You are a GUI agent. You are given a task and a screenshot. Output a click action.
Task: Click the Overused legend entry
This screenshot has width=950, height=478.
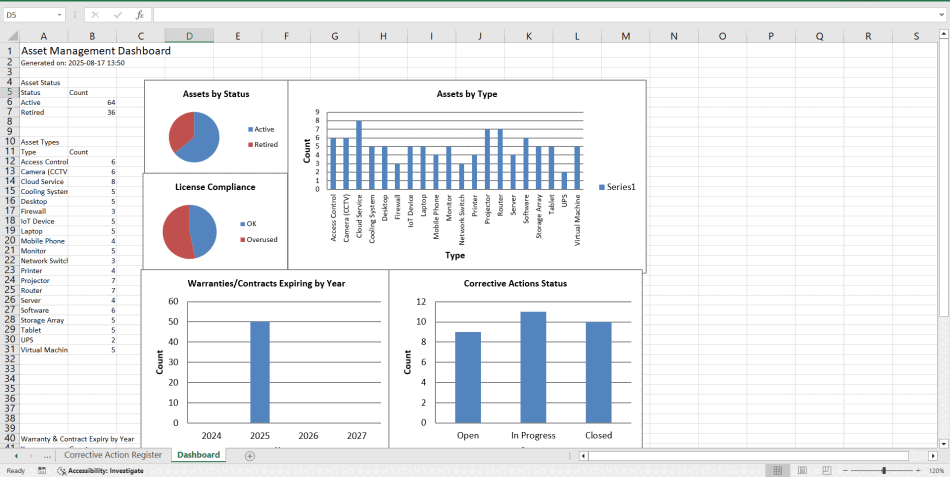point(259,239)
